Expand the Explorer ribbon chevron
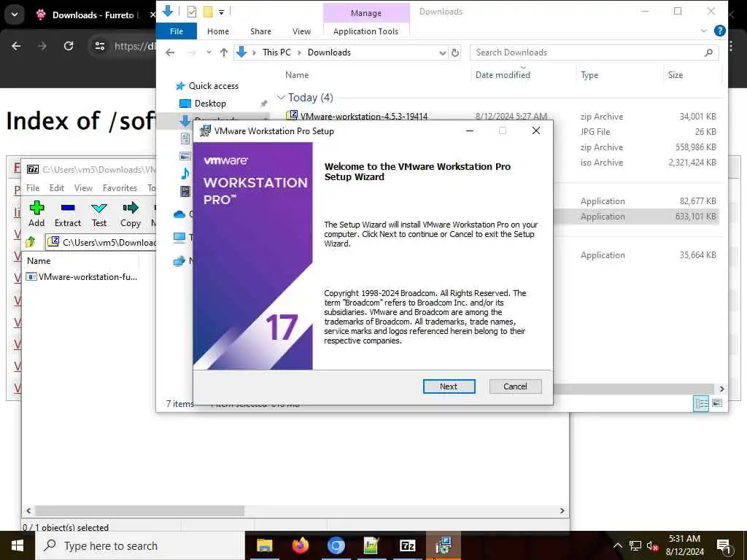 click(704, 31)
